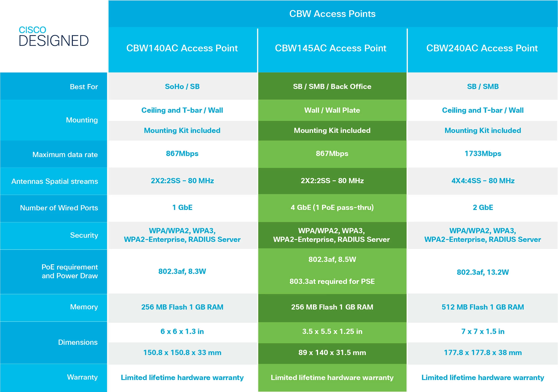This screenshot has height=392, width=558.
Task: Click the Cisco Designed logo
Action: 54,36
